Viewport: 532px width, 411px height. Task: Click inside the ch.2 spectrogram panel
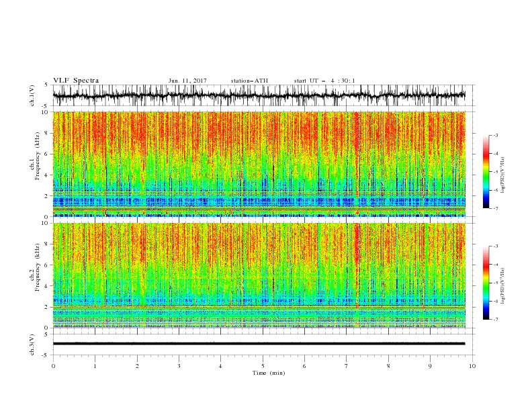[x=259, y=275]
